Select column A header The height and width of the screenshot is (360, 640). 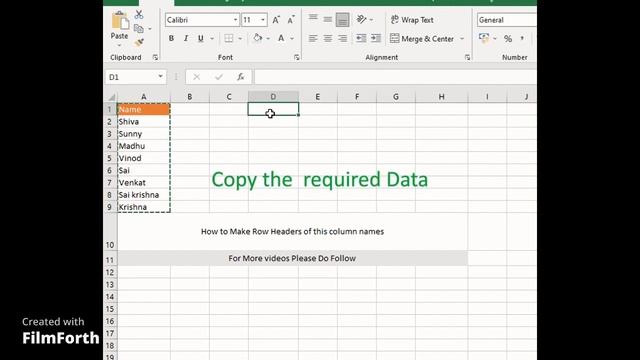pos(144,97)
